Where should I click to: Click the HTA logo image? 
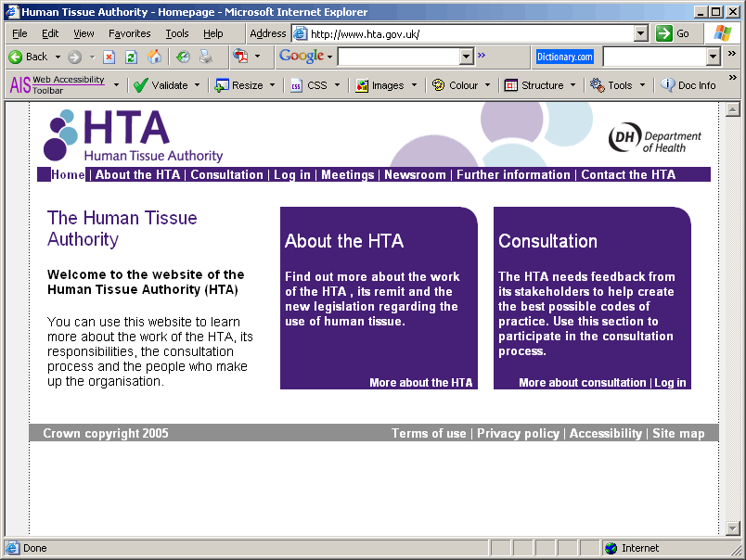click(134, 135)
